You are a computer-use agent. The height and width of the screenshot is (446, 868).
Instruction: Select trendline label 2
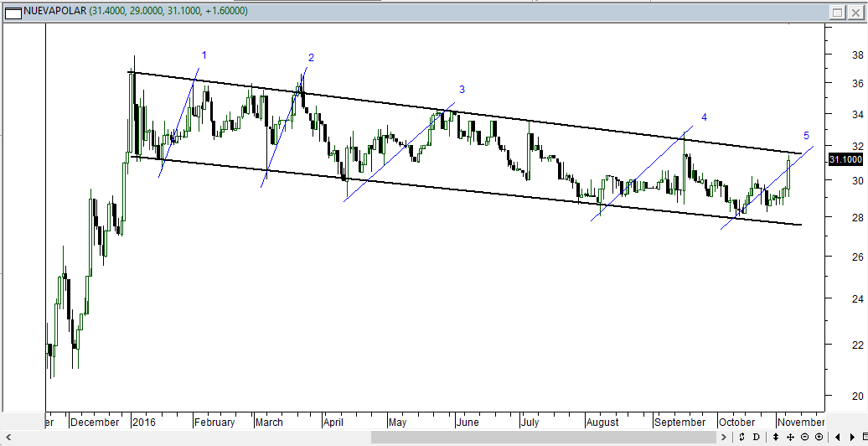(311, 58)
